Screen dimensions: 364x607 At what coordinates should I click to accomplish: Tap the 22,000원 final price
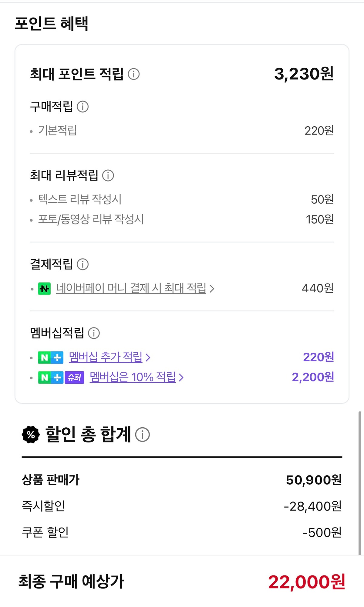[x=307, y=582]
